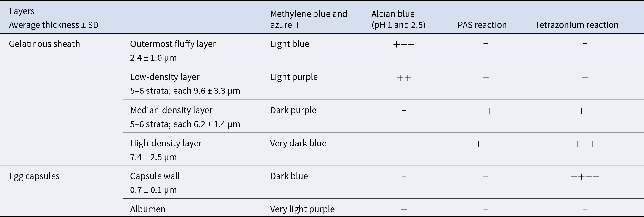Image resolution: width=644 pixels, height=217 pixels.
Task: Click the "++++" Tetrazonium result for Capsule wall
Action: 585,177
